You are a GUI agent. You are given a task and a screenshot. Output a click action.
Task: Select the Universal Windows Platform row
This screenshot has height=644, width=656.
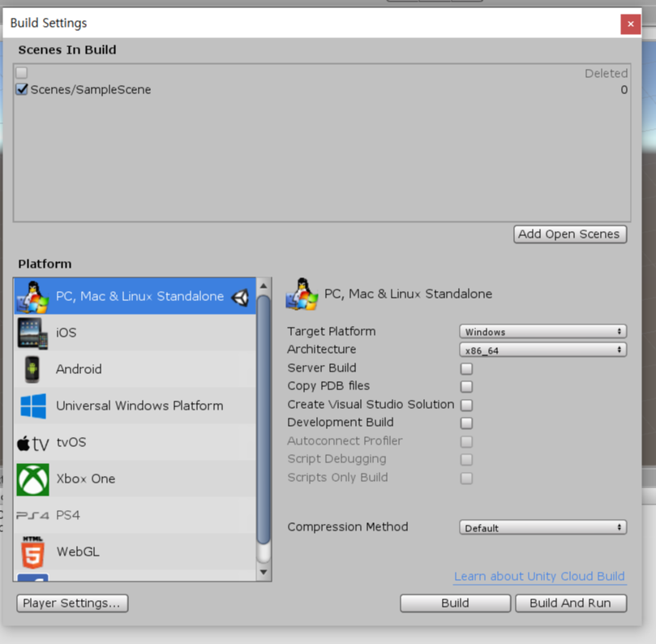click(135, 406)
